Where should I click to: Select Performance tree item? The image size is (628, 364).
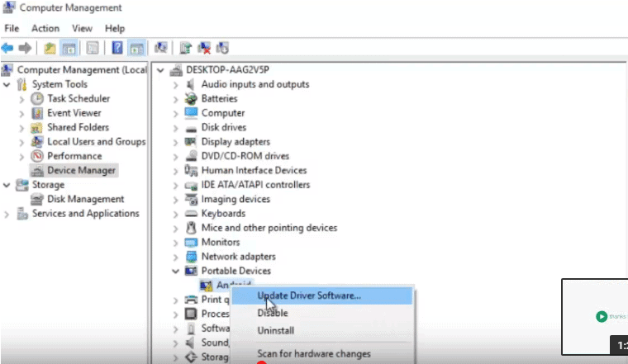(74, 156)
